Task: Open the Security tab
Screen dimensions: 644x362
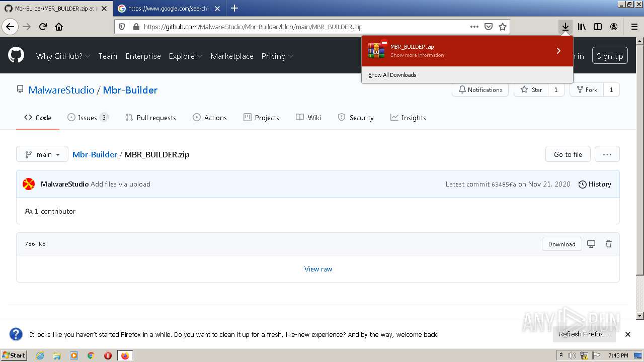Action: click(x=356, y=118)
